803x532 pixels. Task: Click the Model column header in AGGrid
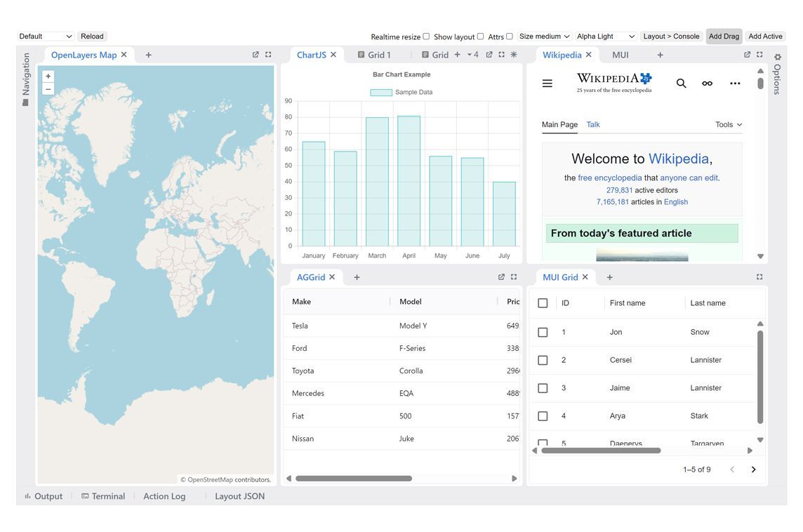point(411,302)
